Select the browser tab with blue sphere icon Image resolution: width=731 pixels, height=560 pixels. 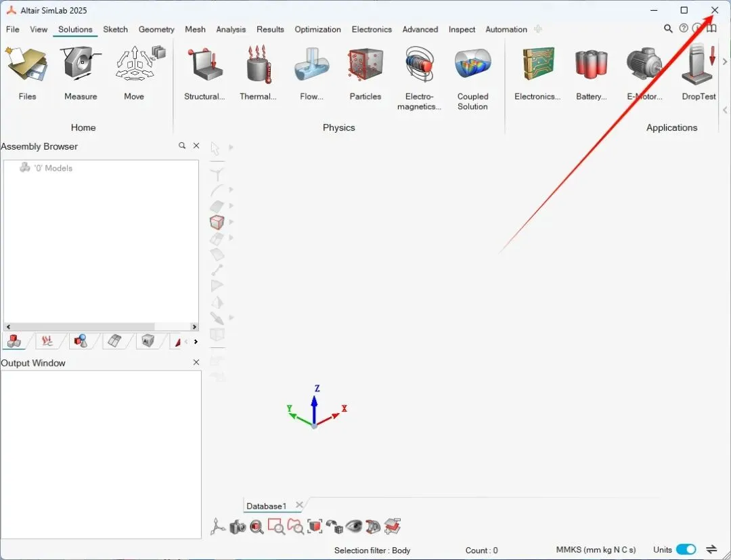pyautogui.click(x=81, y=341)
